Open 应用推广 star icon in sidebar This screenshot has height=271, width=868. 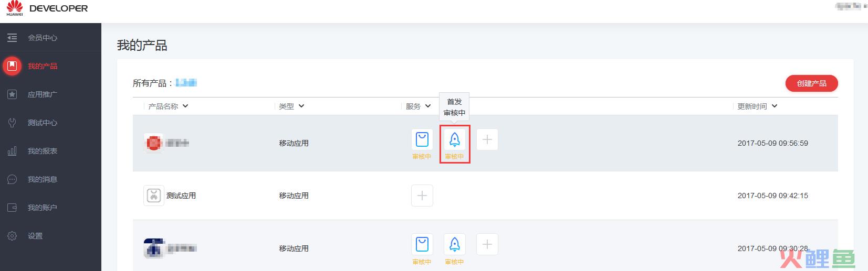[x=12, y=94]
